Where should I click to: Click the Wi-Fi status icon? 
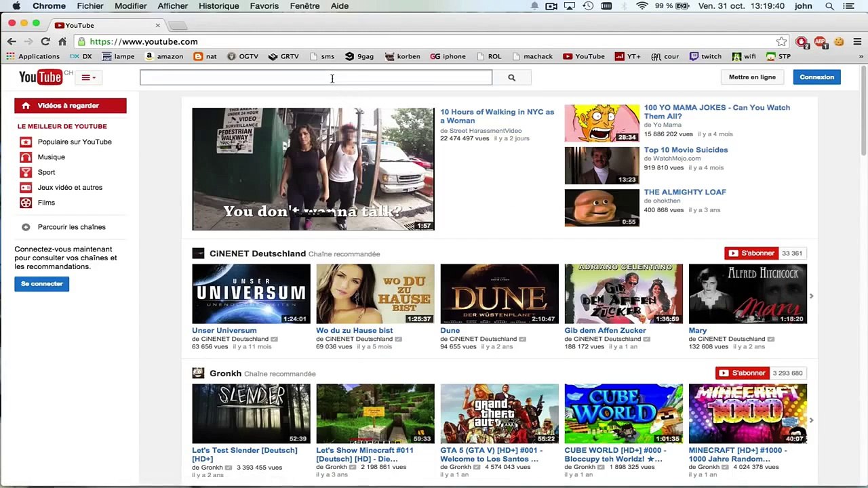click(x=642, y=6)
